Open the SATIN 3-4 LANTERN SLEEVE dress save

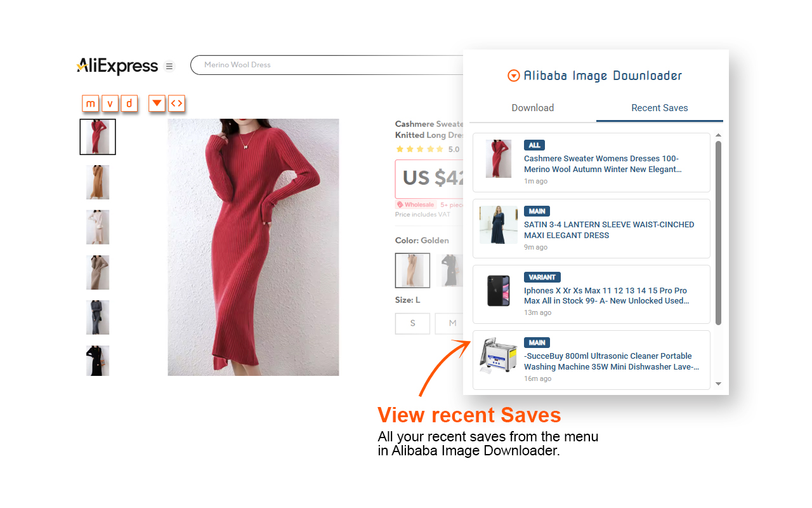(591, 229)
